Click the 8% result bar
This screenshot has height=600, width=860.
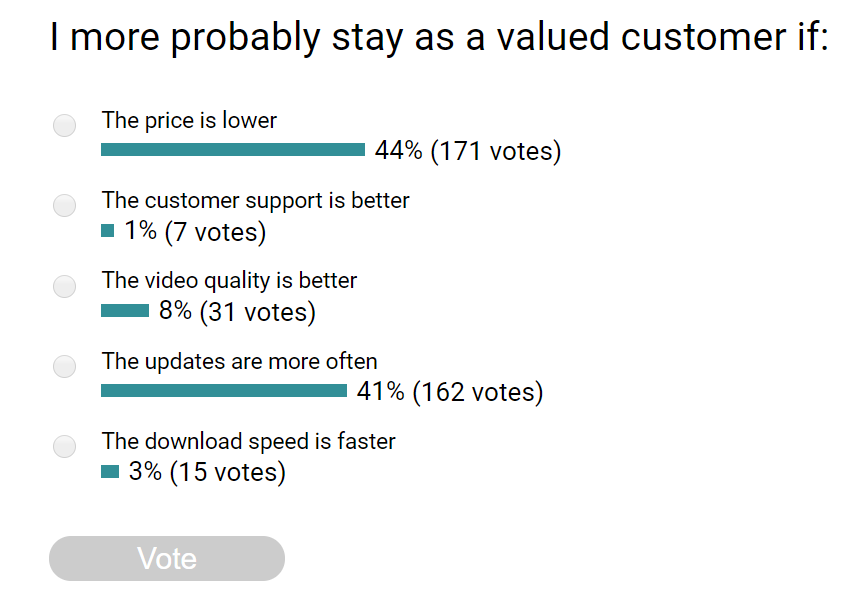125,311
